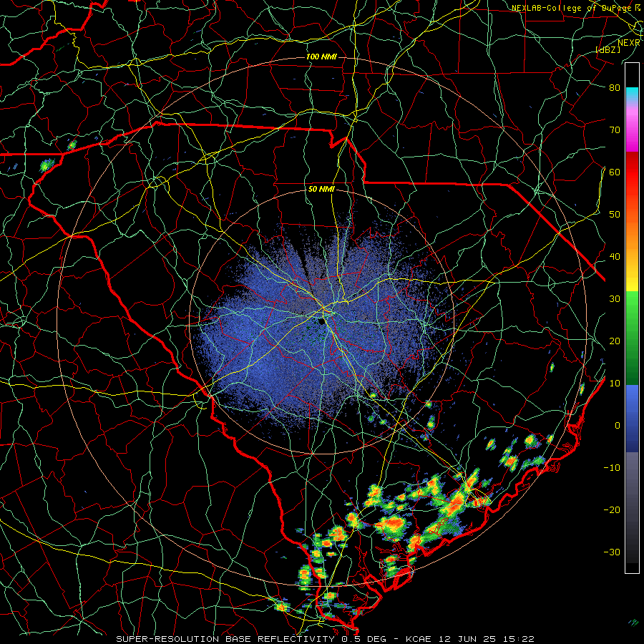Click the 70 value on the dBZ scale
Image resolution: width=644 pixels, height=644 pixels.
click(615, 130)
